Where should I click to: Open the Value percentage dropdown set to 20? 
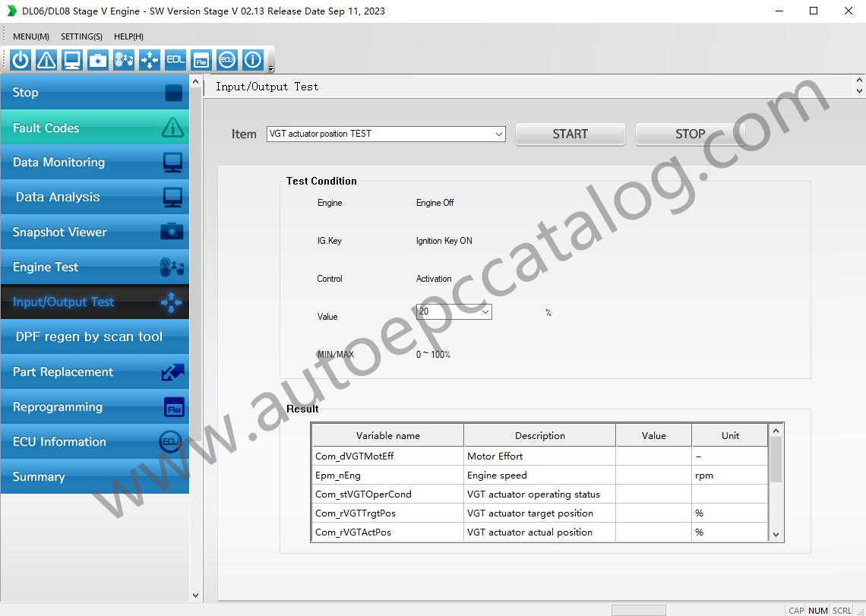click(486, 311)
